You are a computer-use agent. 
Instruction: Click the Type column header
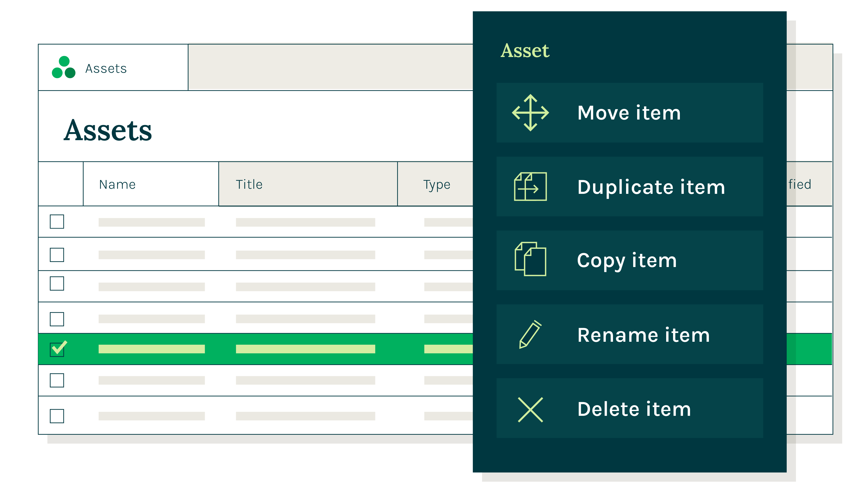pyautogui.click(x=436, y=185)
